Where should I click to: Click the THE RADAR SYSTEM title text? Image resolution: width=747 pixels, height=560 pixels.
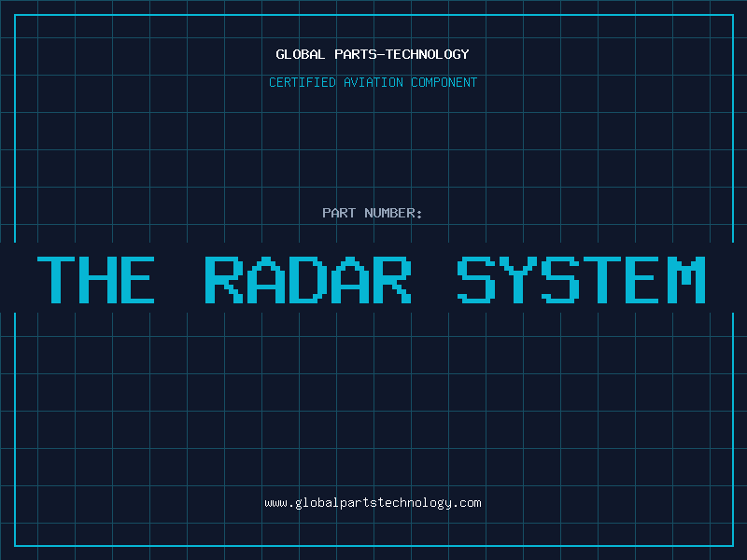pos(371,279)
